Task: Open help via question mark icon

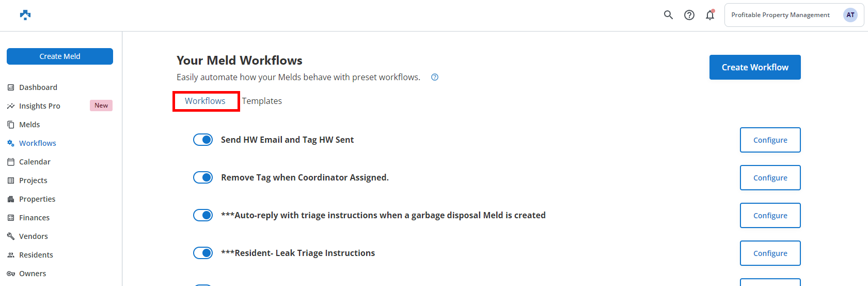Action: 689,15
